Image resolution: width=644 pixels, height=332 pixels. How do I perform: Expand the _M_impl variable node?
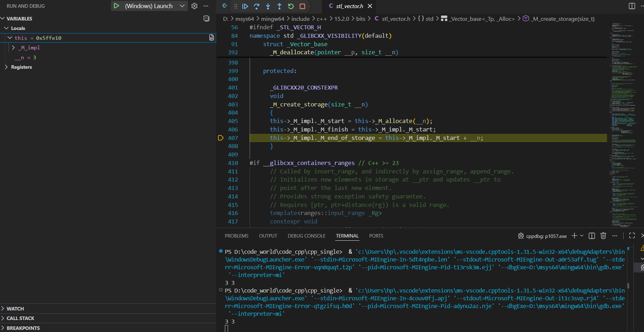pyautogui.click(x=13, y=48)
